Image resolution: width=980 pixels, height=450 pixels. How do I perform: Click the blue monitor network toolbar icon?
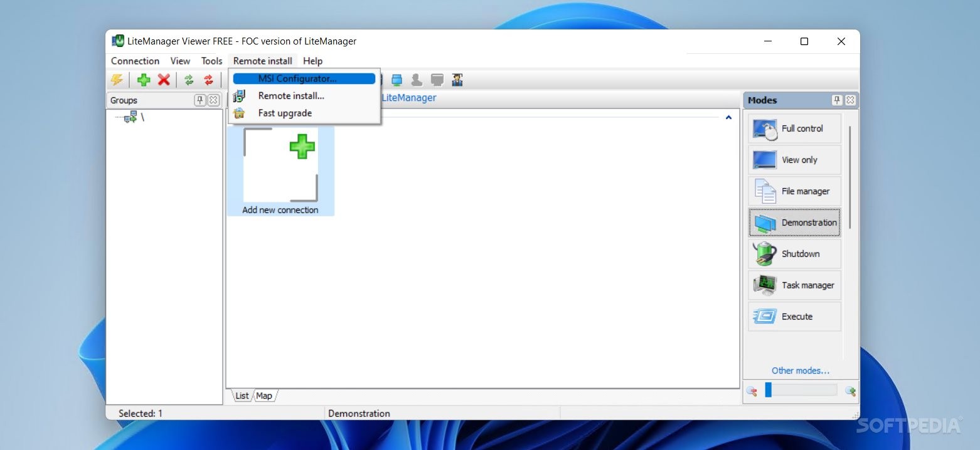click(397, 80)
